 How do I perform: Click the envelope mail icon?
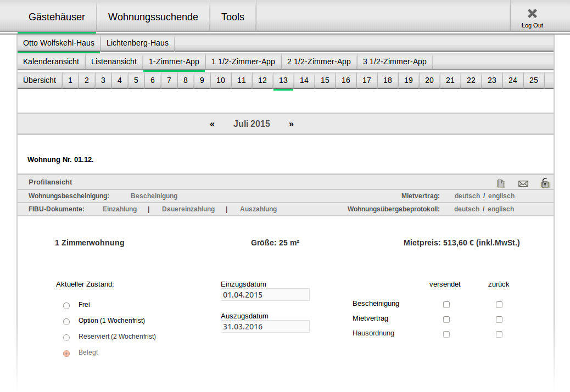pos(523,183)
